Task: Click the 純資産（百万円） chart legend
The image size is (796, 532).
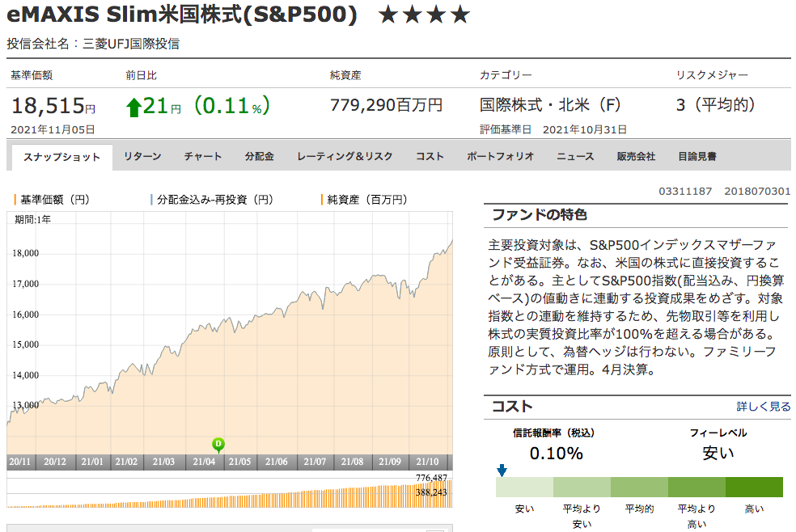Action: 364,200
